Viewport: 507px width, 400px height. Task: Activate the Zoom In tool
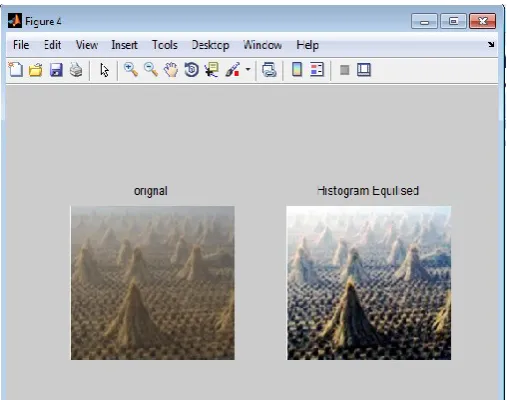131,70
